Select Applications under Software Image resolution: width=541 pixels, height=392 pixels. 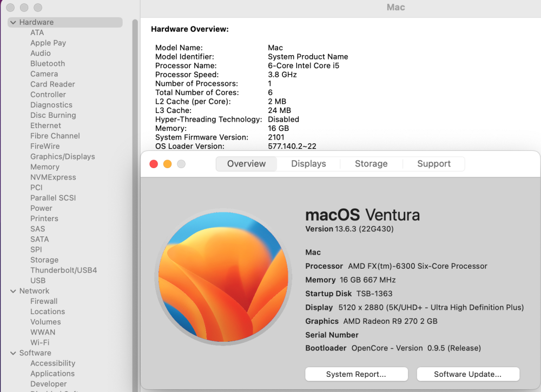tap(52, 374)
